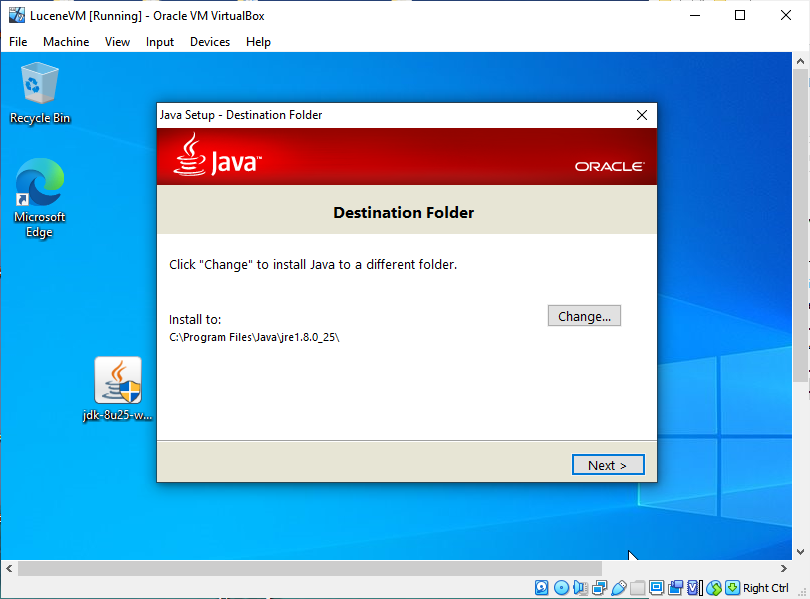
Task: Click the audio status icon
Action: tap(580, 588)
